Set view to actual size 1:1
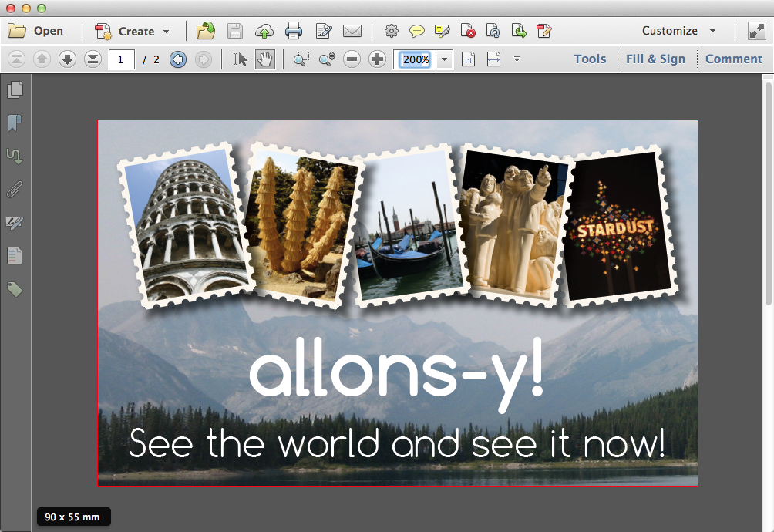774x532 pixels. point(468,59)
